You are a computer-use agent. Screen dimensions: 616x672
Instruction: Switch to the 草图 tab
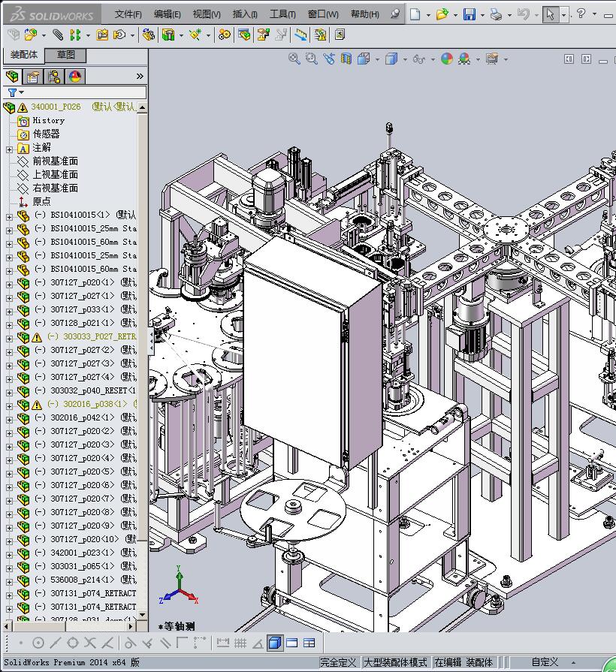coord(66,55)
